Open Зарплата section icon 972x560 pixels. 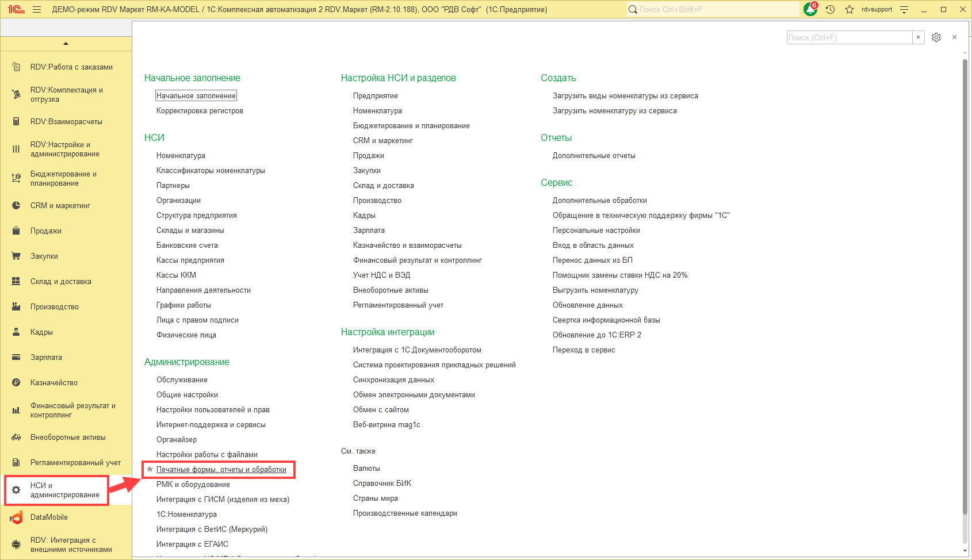[x=16, y=358]
